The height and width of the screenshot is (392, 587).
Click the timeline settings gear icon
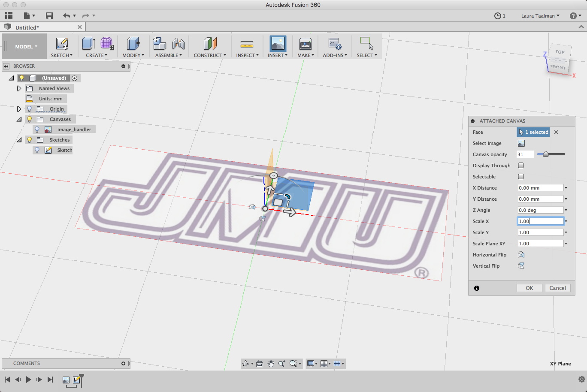581,379
